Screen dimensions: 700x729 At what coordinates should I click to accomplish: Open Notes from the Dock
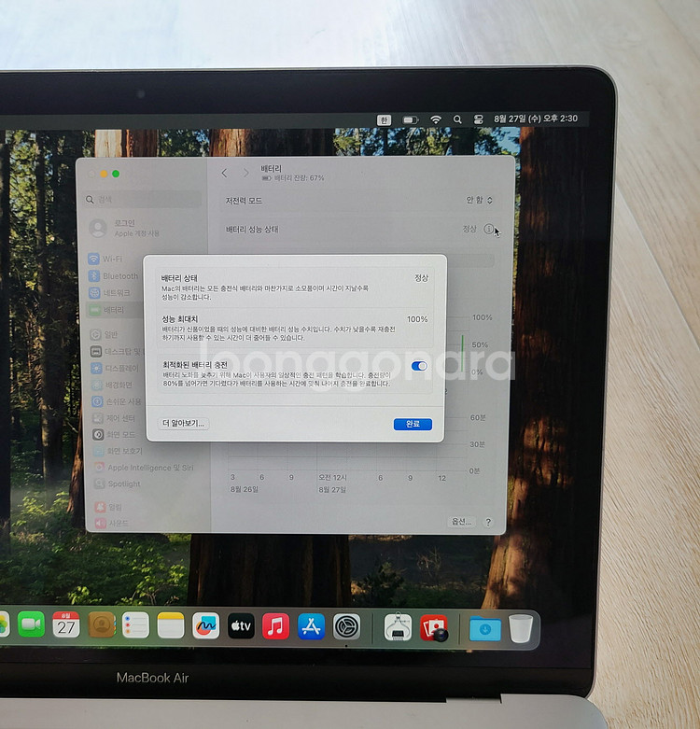(x=171, y=625)
